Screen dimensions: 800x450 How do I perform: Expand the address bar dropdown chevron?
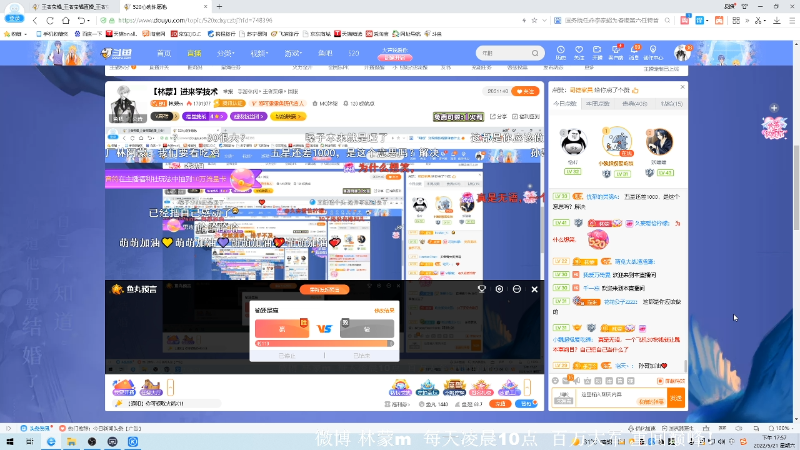pyautogui.click(x=544, y=20)
